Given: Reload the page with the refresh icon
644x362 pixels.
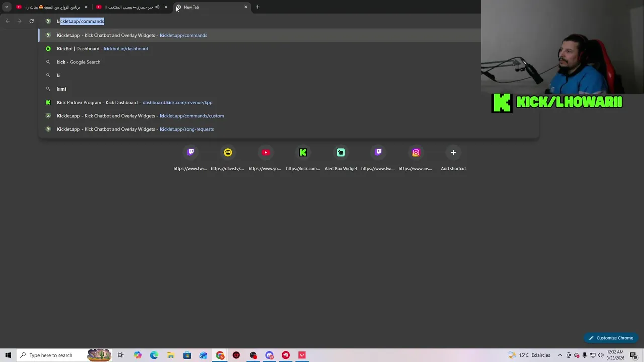Looking at the screenshot, I should (31, 21).
